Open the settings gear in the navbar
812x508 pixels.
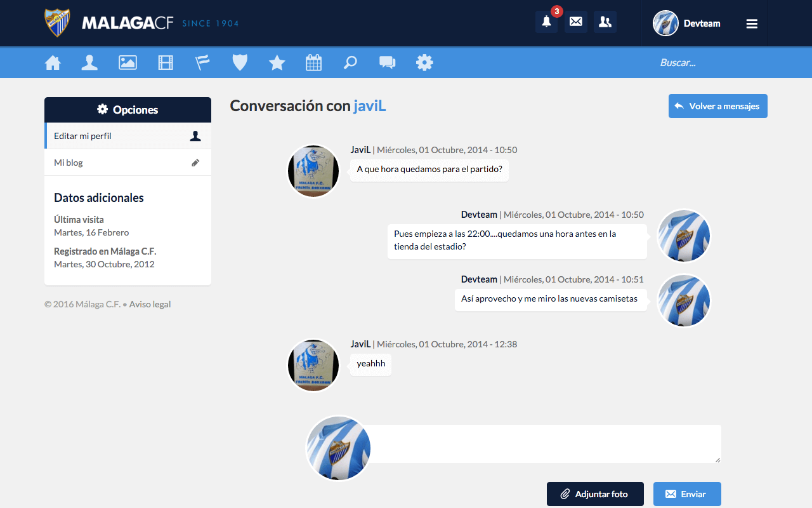pos(424,62)
